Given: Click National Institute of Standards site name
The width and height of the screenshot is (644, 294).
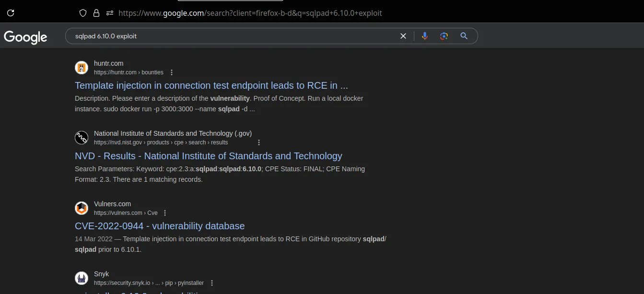Looking at the screenshot, I should click(173, 133).
